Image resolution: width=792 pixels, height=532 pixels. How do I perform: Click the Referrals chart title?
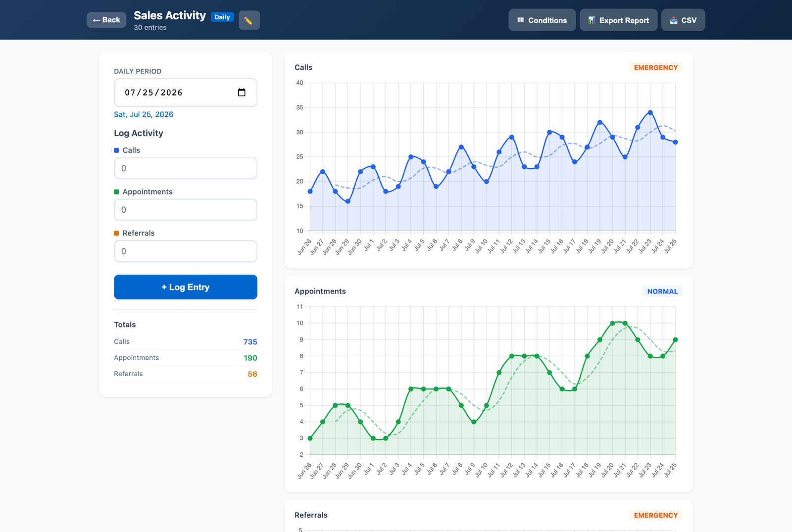(x=311, y=515)
